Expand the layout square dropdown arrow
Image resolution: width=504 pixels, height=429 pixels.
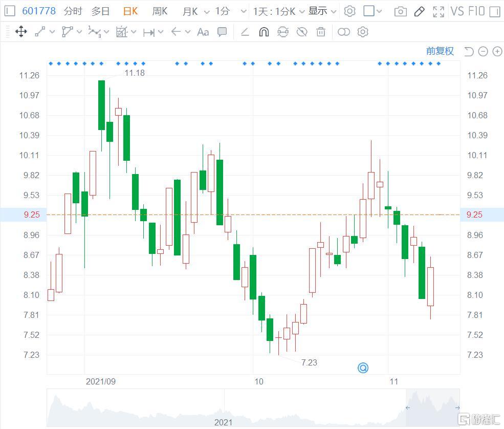tap(379, 11)
